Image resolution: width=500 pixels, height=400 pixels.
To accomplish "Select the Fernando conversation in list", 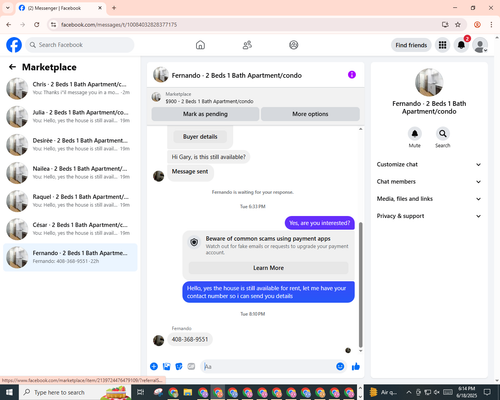I will click(x=70, y=257).
